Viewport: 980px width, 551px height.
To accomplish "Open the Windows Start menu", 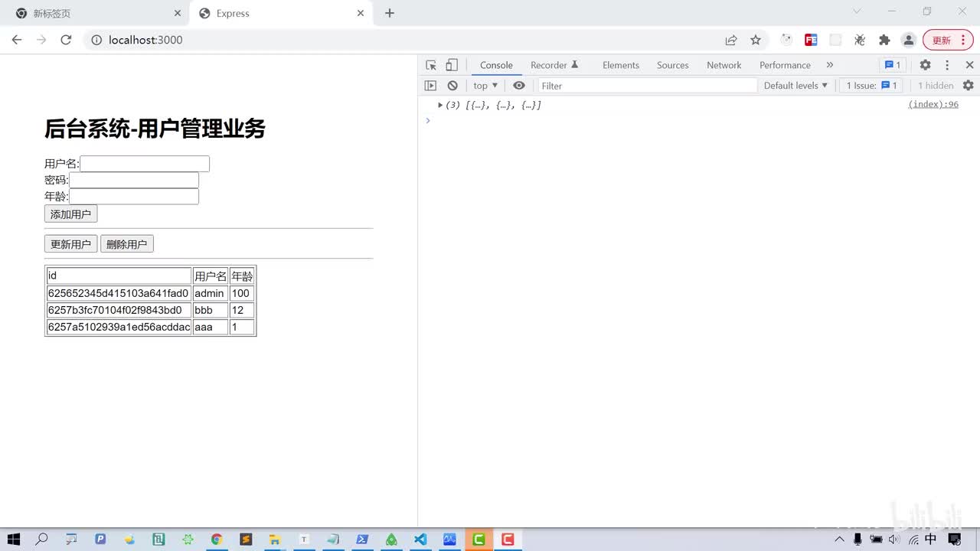I will 13,540.
